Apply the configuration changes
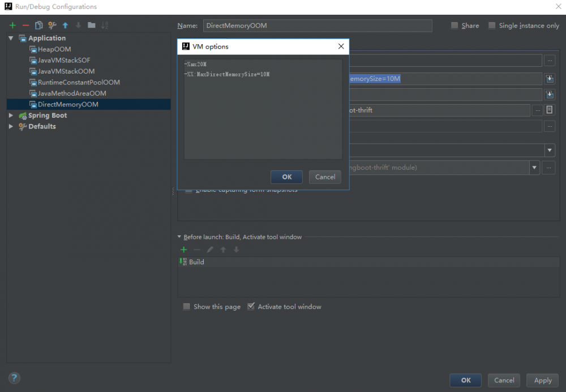The width and height of the screenshot is (566, 392). [543, 380]
